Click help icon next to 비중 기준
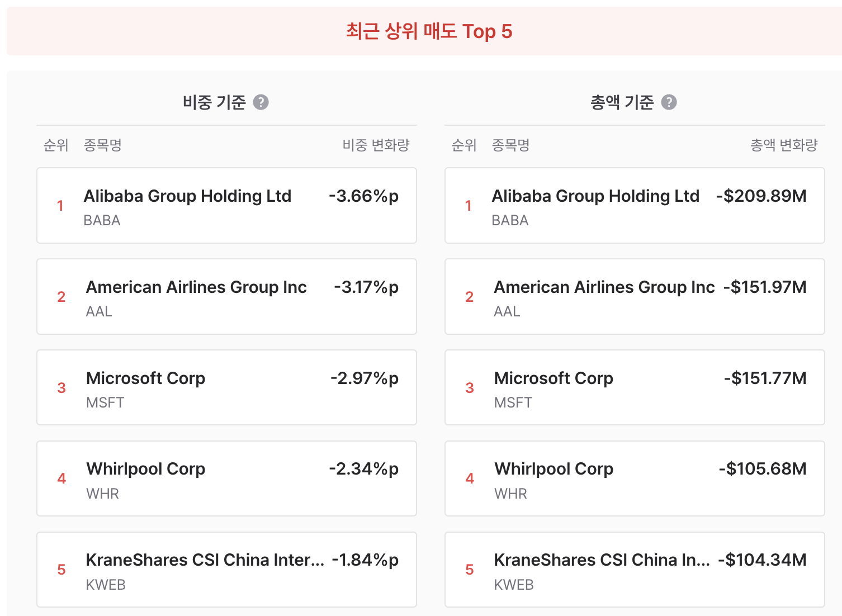 point(261,102)
